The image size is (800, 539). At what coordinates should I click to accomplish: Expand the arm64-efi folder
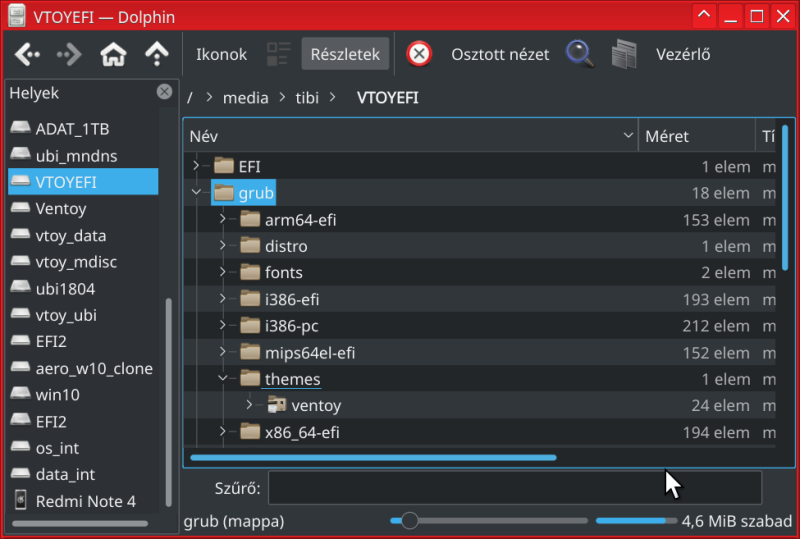click(x=222, y=219)
